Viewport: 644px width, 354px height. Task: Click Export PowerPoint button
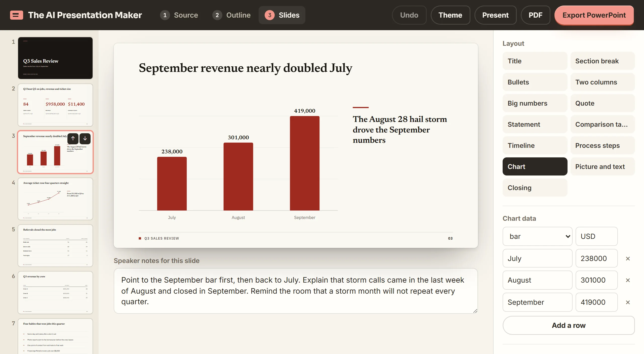594,15
